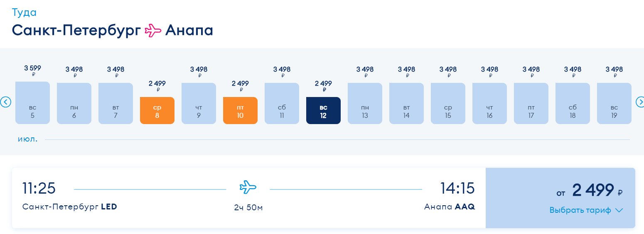
Task: Select Monday 13 date tile
Action: click(x=365, y=103)
